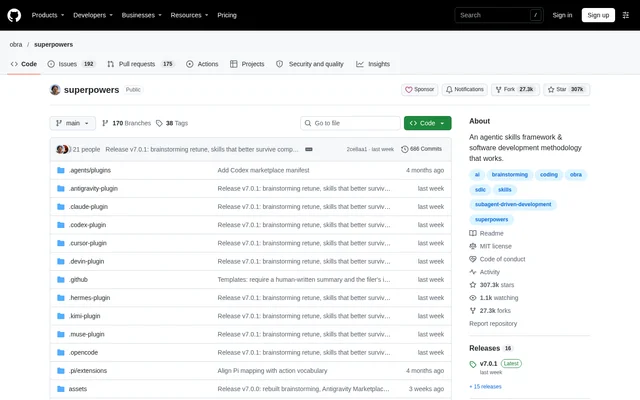Expand the commit message ellipsis
640x400 pixels.
[309, 149]
